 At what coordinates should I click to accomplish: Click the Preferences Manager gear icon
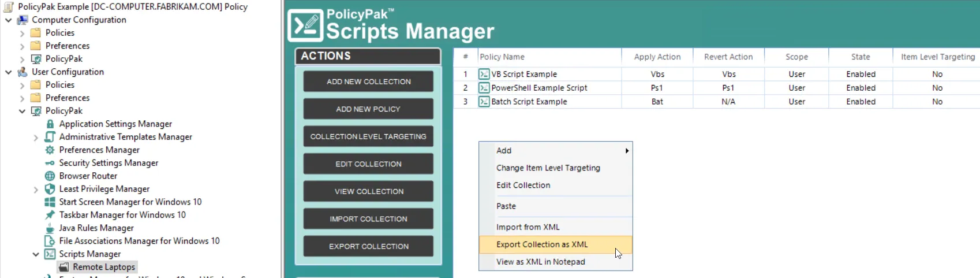point(50,150)
